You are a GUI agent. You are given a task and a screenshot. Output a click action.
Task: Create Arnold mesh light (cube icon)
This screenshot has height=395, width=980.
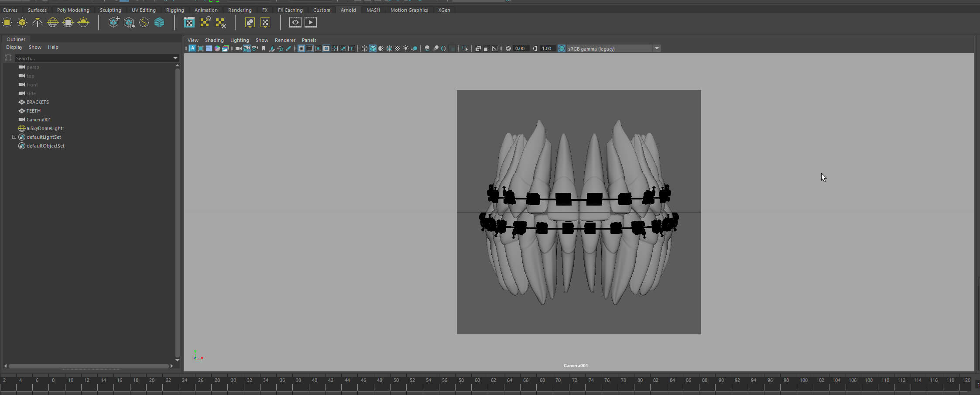pyautogui.click(x=22, y=22)
